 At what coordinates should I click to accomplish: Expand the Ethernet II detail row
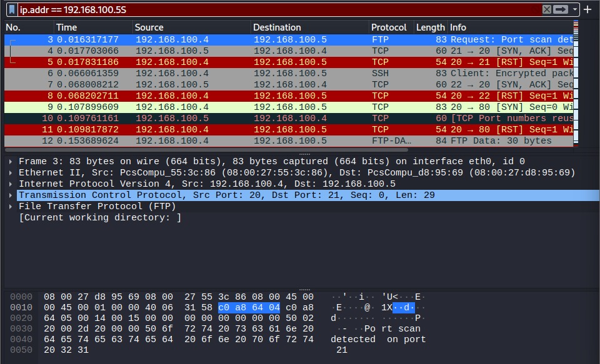click(x=11, y=173)
